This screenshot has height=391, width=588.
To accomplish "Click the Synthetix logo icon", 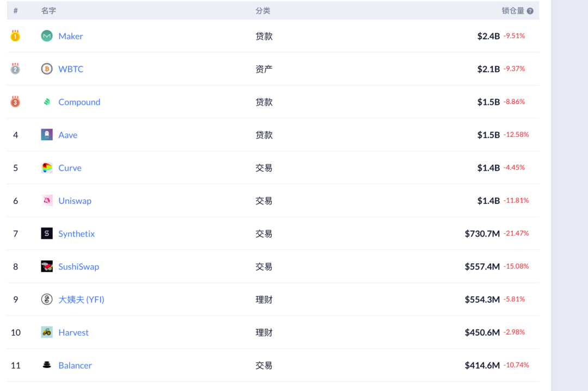I will click(47, 233).
